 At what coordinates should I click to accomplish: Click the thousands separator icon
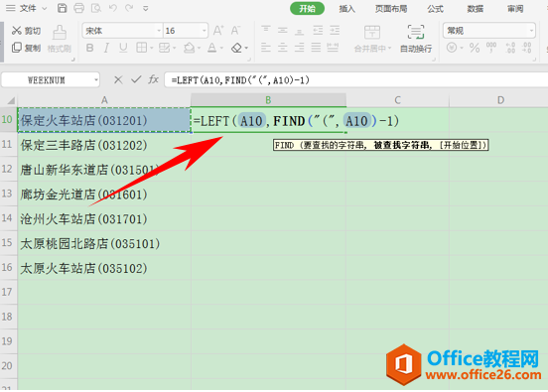click(x=491, y=48)
